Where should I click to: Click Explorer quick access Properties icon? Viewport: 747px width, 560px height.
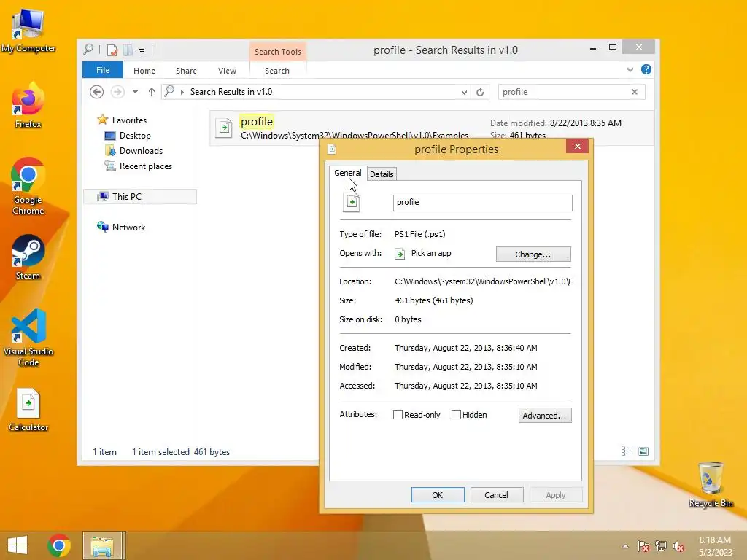click(112, 50)
